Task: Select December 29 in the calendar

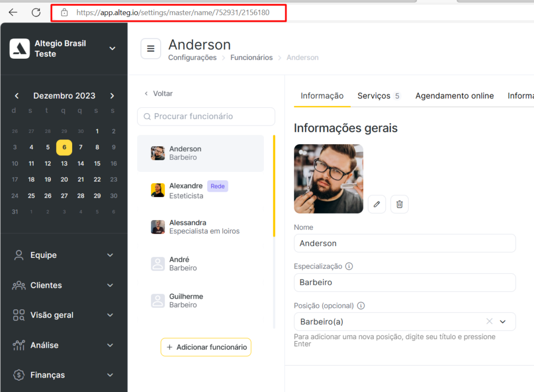Action: click(x=97, y=196)
